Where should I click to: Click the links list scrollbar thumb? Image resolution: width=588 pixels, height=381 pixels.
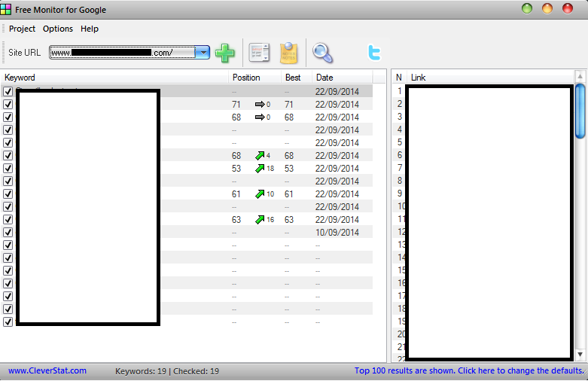580,111
